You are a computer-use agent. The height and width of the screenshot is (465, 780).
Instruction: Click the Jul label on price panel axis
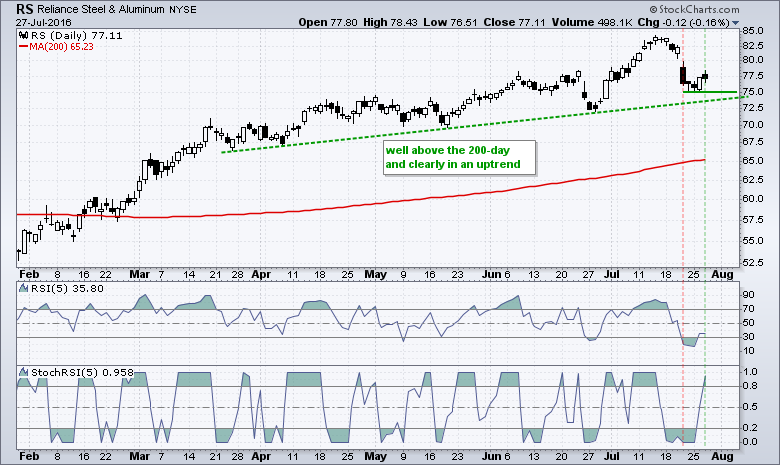612,274
